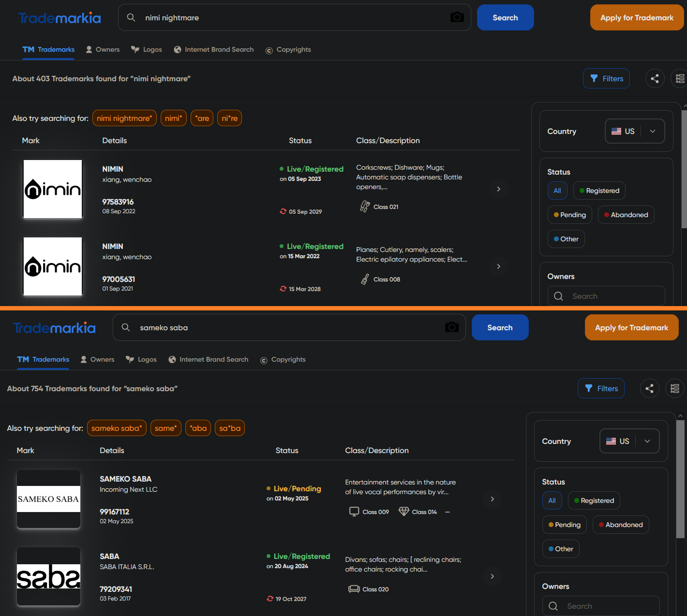Click the Class 014 diamond icon
This screenshot has height=616, width=687.
[403, 512]
